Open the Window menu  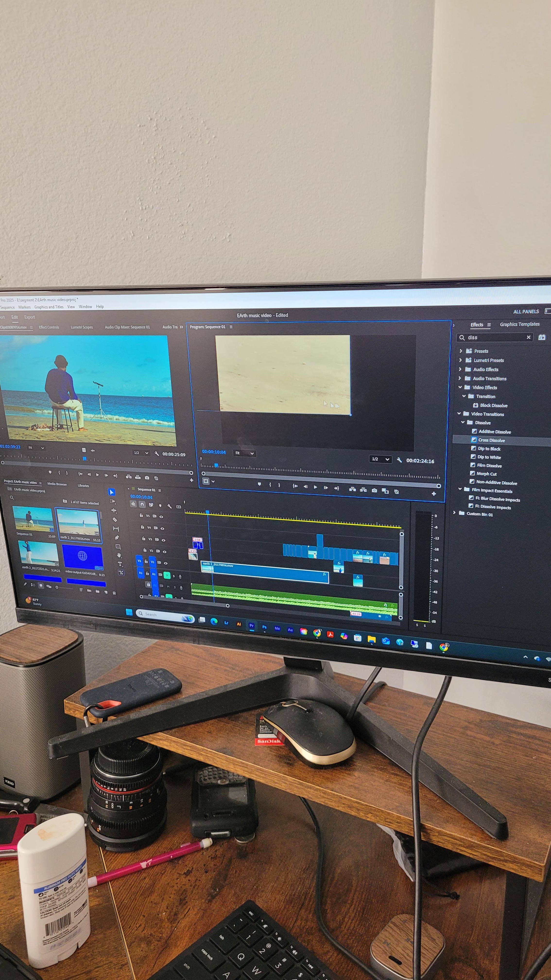point(85,307)
